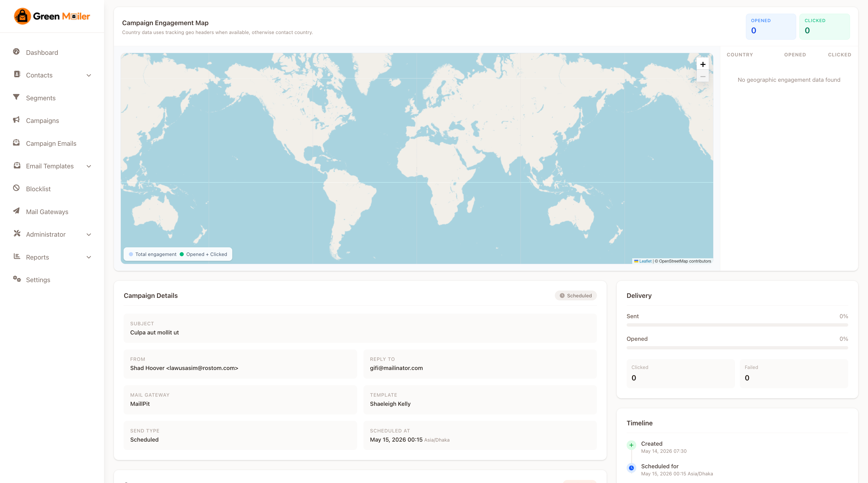Image resolution: width=868 pixels, height=483 pixels.
Task: Click the 'Timeline' heading
Action: (639, 423)
